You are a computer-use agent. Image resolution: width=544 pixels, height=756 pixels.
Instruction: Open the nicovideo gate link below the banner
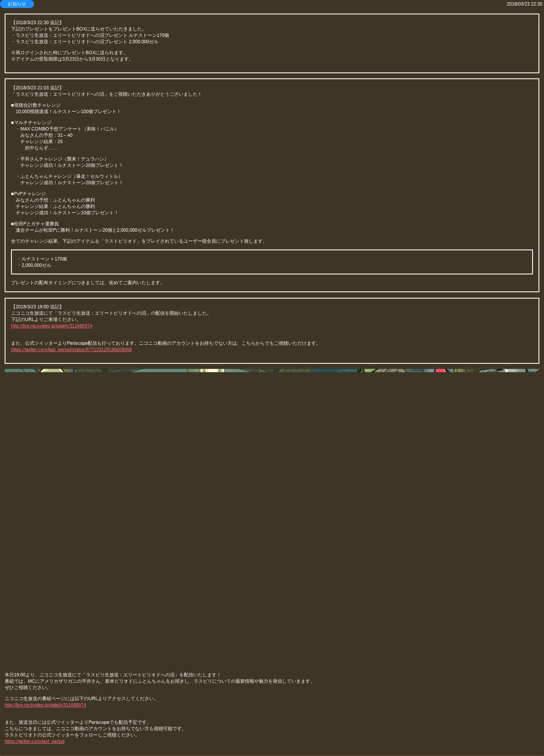[x=45, y=705]
